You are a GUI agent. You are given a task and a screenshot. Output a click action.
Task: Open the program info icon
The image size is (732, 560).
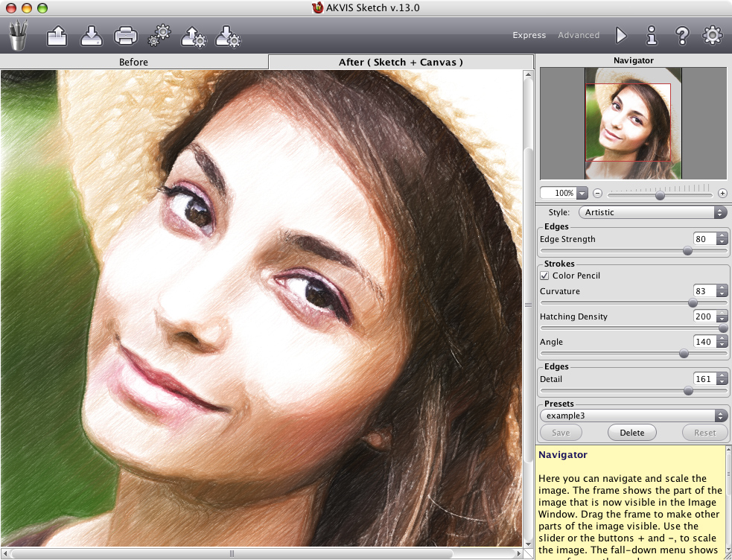(652, 35)
